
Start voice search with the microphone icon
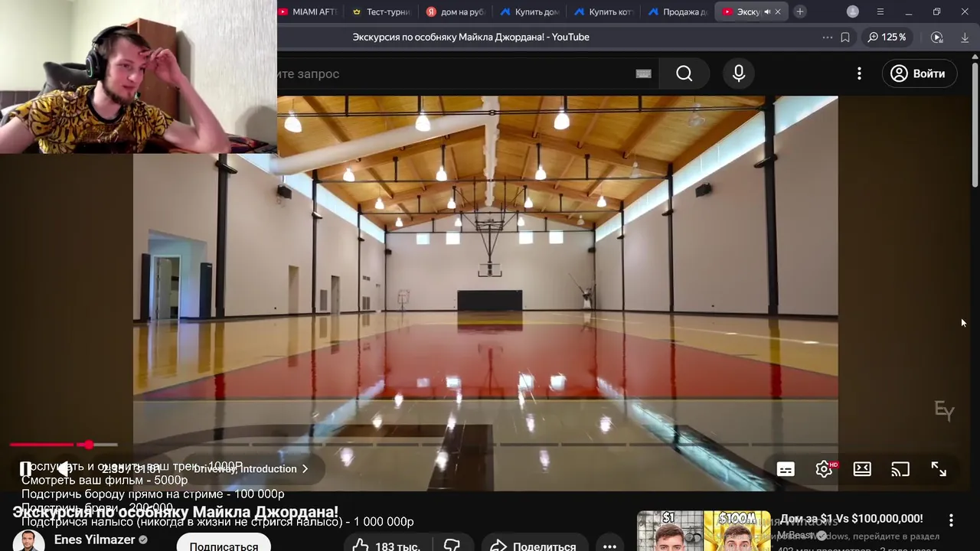[739, 73]
